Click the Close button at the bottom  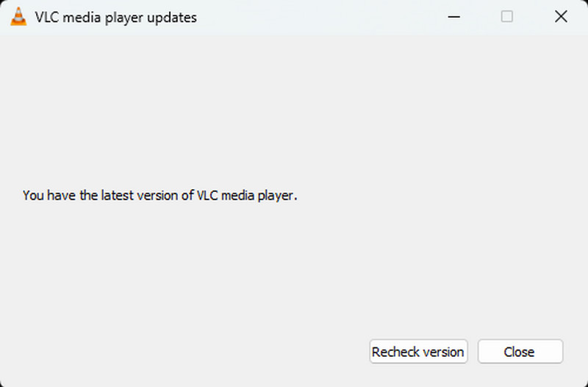pyautogui.click(x=520, y=352)
